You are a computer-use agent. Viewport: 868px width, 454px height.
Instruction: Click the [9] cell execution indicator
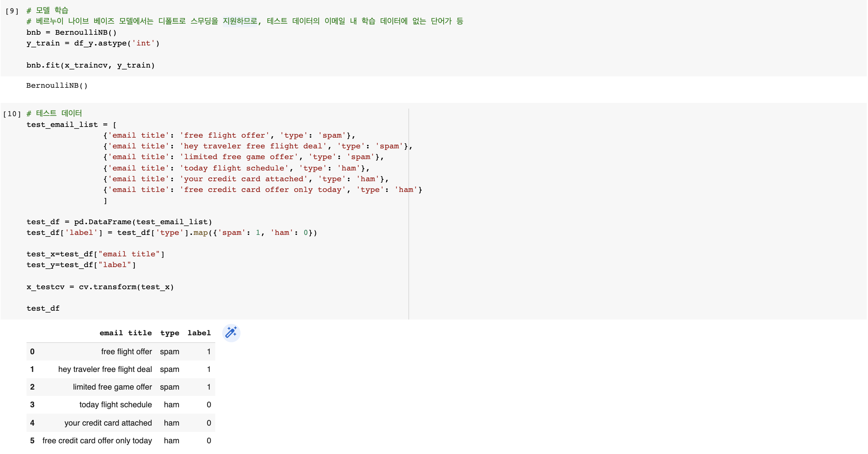[x=12, y=11]
